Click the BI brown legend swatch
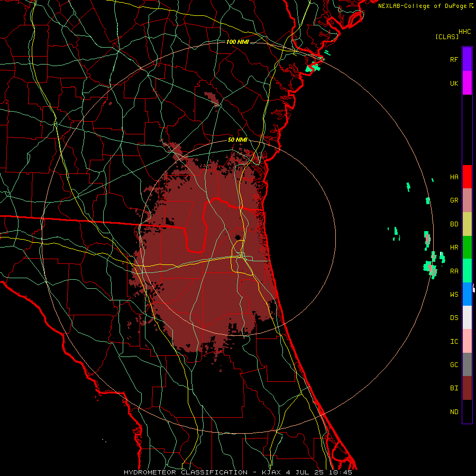This screenshot has width=476, height=476. [467, 388]
